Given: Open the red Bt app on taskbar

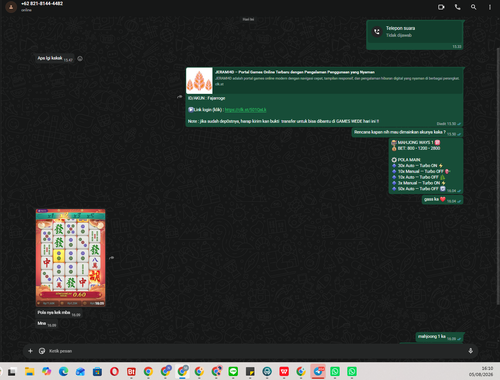Looking at the screenshot, I should coord(131,371).
